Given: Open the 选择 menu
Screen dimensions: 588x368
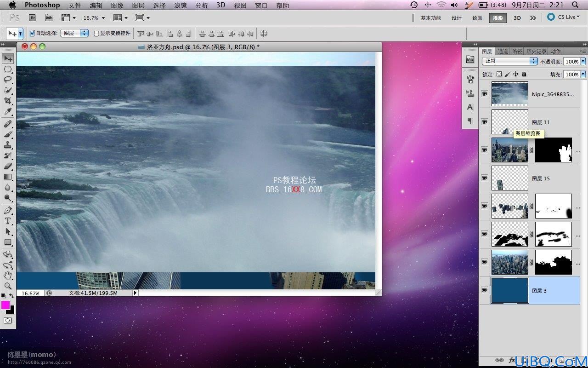Looking at the screenshot, I should [159, 5].
